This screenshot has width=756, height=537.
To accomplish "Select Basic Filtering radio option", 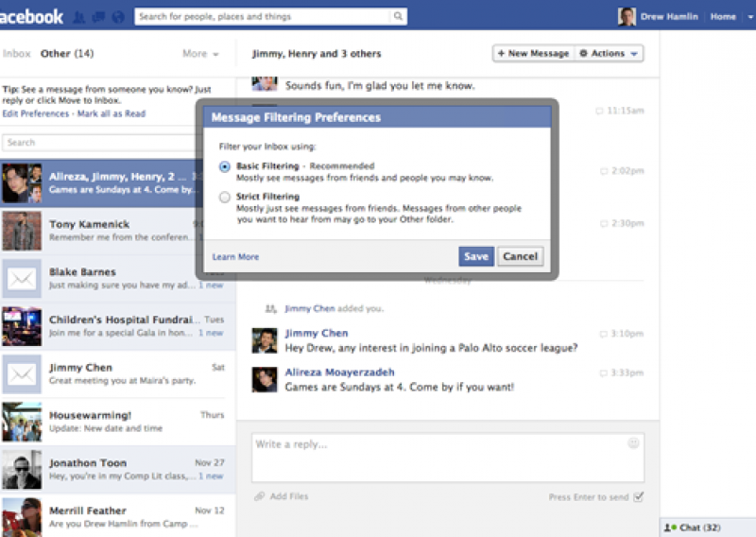I will click(225, 167).
